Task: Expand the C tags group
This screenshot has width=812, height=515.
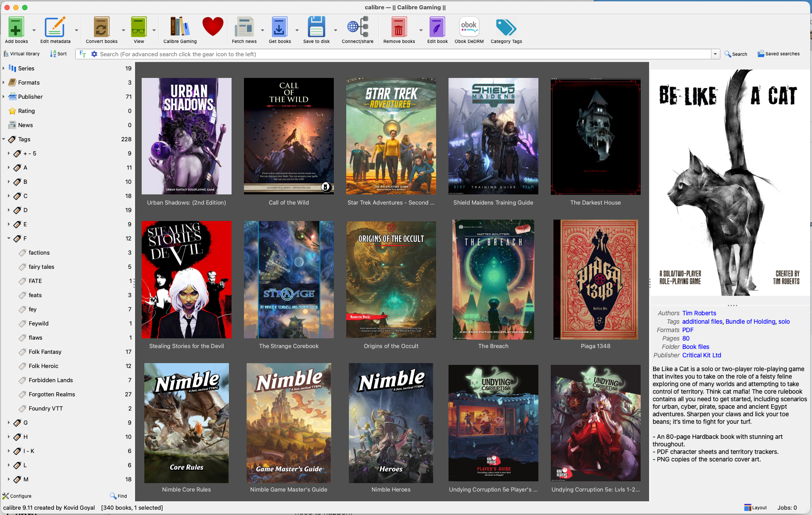Action: [x=9, y=196]
